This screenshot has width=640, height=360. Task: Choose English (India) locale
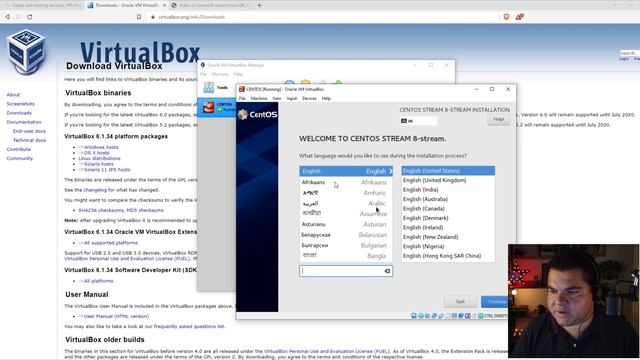tap(448, 189)
